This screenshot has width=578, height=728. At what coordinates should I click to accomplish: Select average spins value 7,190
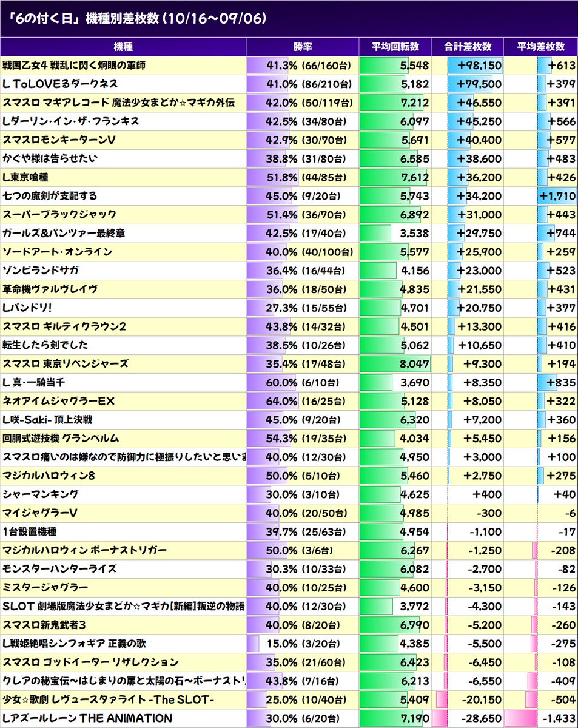tap(415, 718)
